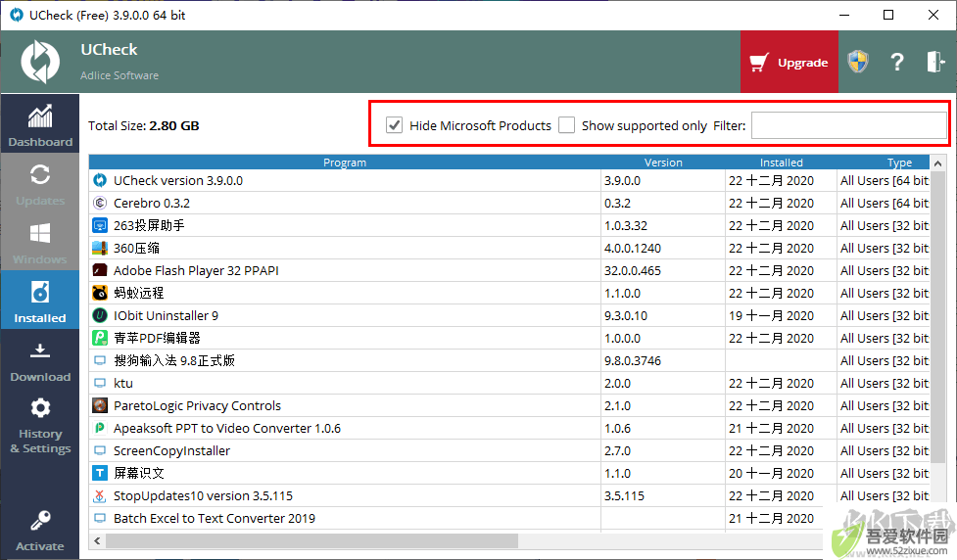
Task: Select 'Batch Excel to Text Converter 2019'
Action: tap(215, 519)
